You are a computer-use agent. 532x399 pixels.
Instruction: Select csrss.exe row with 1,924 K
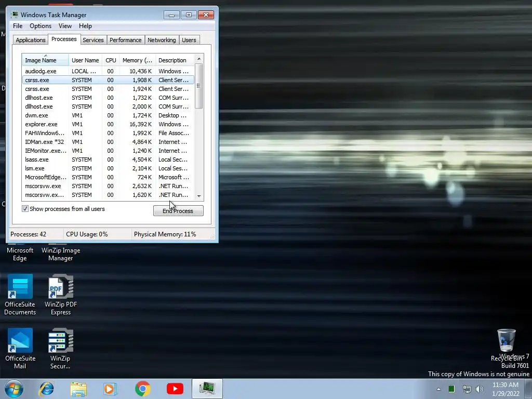108,89
